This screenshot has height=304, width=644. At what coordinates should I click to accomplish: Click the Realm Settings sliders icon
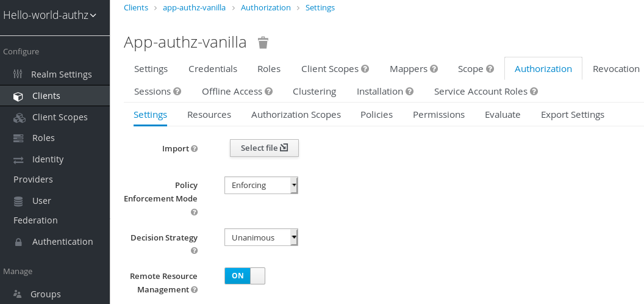(18, 74)
